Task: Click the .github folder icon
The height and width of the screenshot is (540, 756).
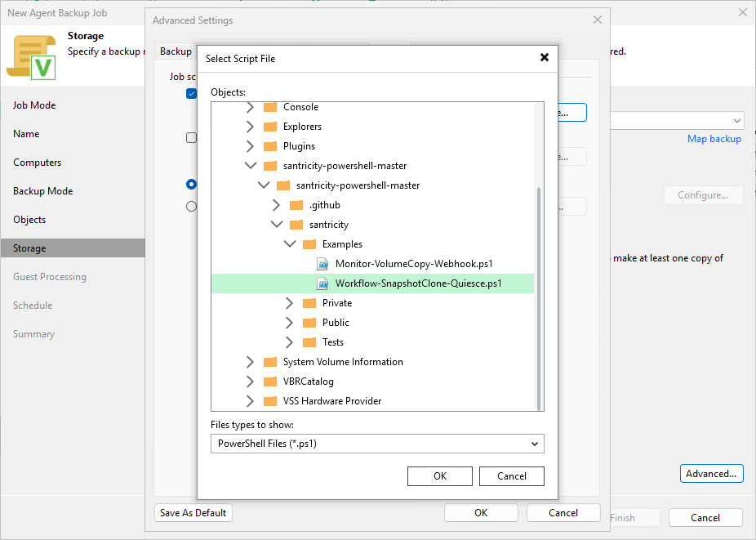Action: click(296, 205)
